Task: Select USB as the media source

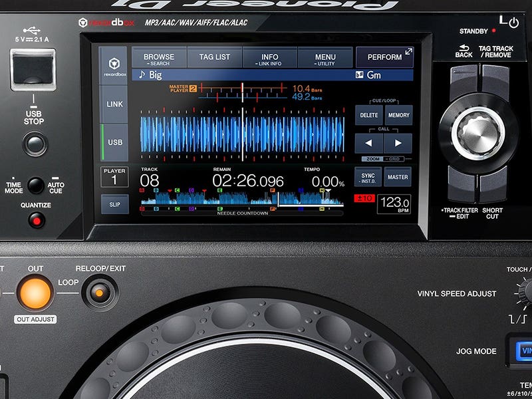Action: [x=114, y=142]
